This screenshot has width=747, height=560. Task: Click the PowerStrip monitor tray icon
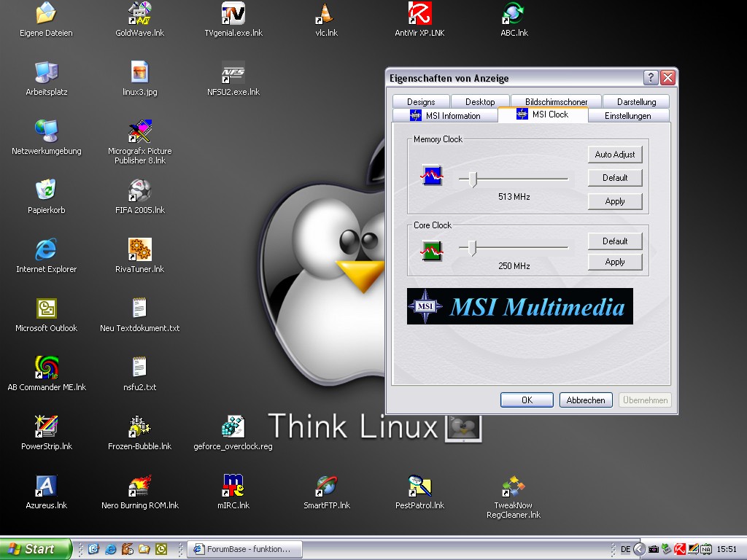[x=693, y=549]
